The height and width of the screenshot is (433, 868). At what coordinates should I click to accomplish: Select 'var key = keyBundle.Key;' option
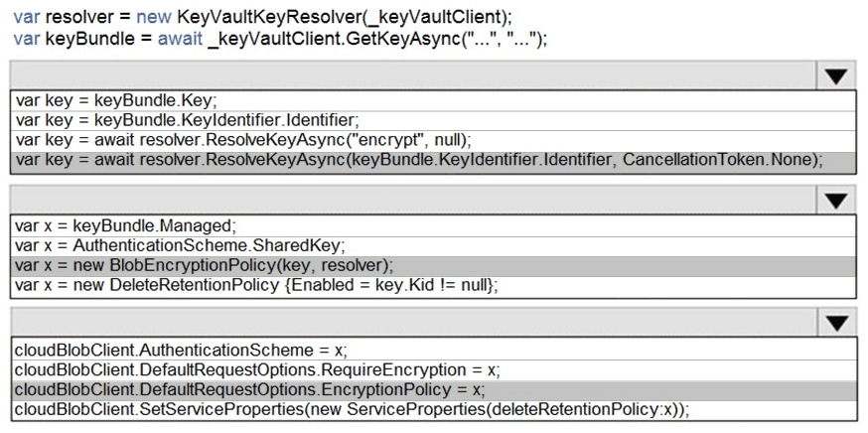[116, 100]
